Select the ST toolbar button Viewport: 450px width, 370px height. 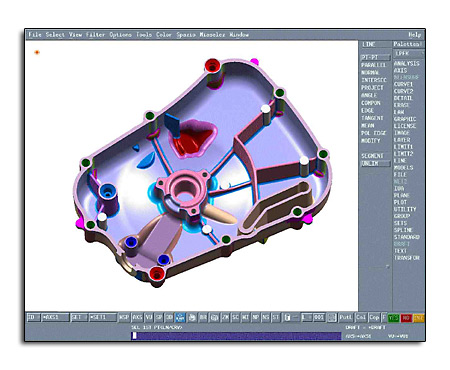(276, 317)
